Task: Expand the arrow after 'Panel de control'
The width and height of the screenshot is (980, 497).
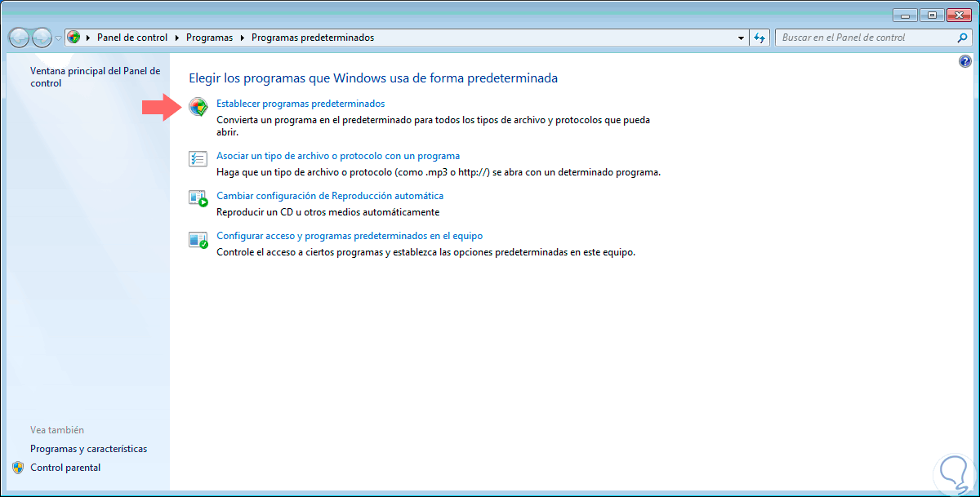Action: (x=176, y=38)
